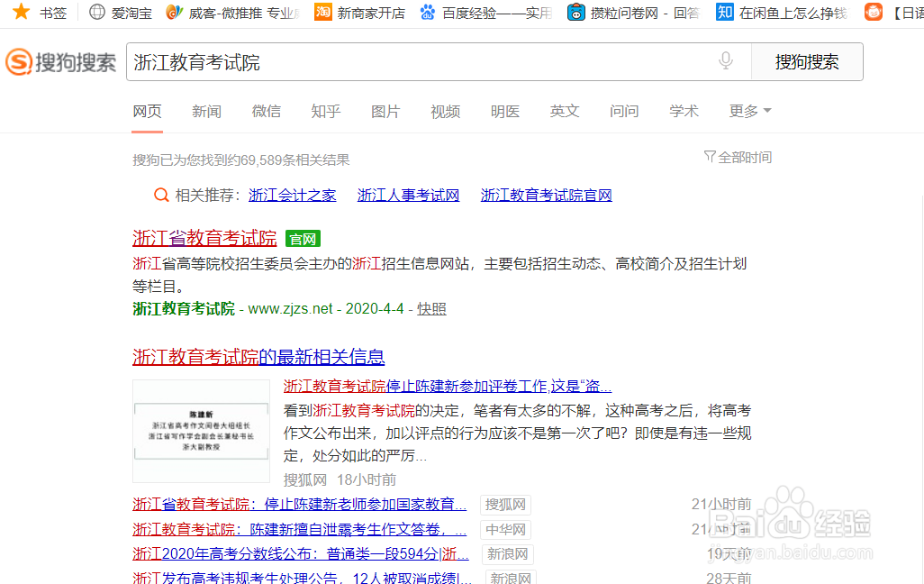The height and width of the screenshot is (584, 924).
Task: Open the 攒粒问卷网 bookmark icon
Action: point(575,12)
